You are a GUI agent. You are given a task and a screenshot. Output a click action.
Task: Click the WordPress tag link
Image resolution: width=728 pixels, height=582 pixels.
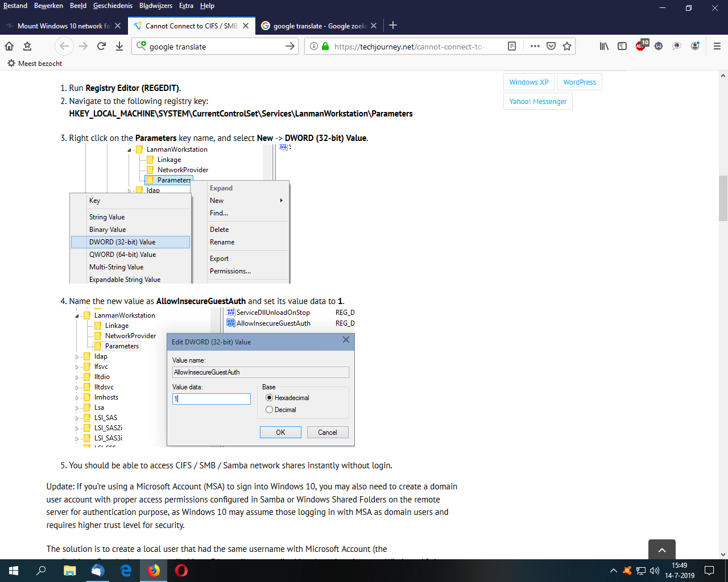pyautogui.click(x=579, y=82)
